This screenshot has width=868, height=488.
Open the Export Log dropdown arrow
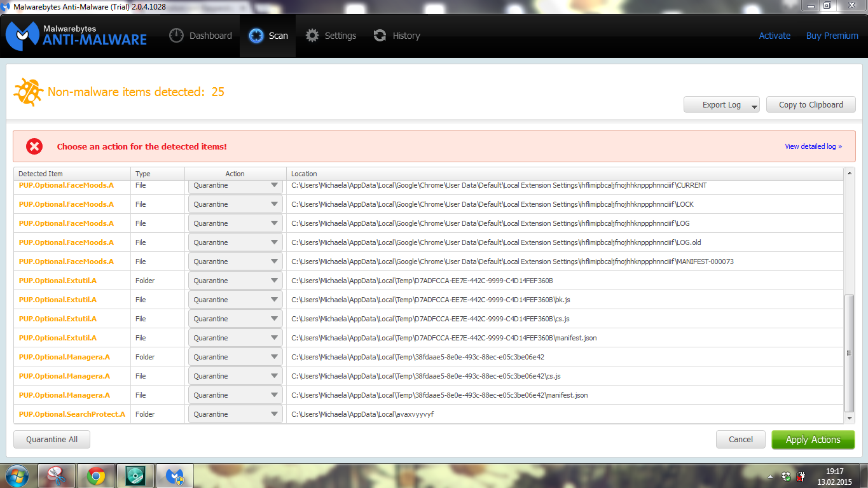click(x=754, y=106)
